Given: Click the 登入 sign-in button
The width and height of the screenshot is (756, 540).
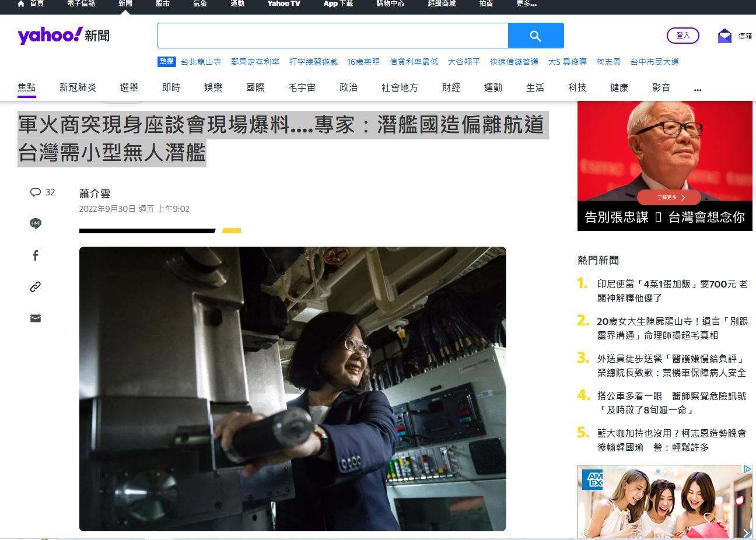Looking at the screenshot, I should coord(683,36).
